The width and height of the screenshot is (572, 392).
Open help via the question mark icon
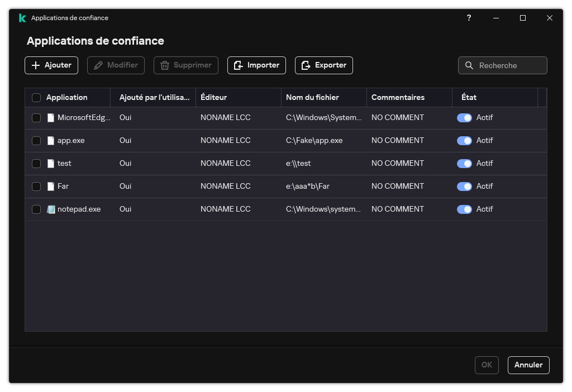[469, 18]
